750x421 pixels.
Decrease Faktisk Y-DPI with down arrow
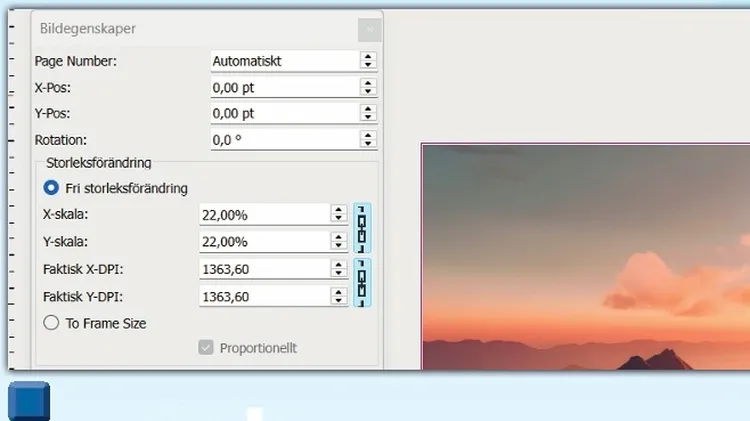pos(339,301)
